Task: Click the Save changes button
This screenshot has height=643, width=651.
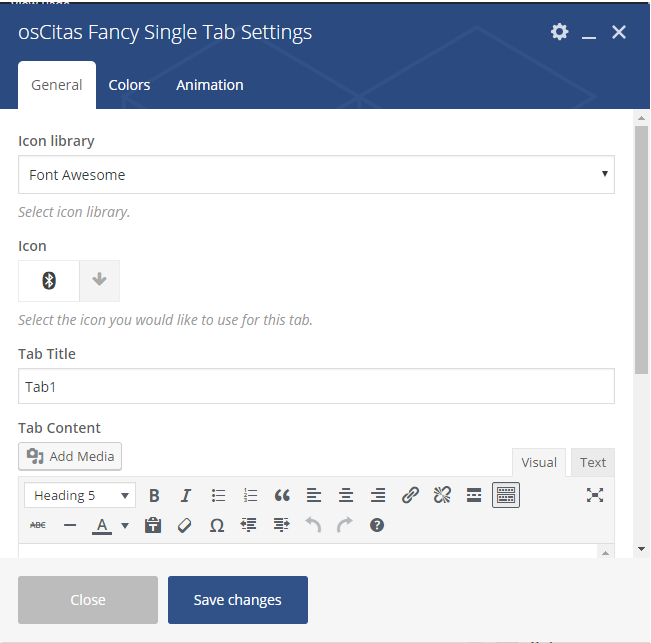Action: coord(238,599)
